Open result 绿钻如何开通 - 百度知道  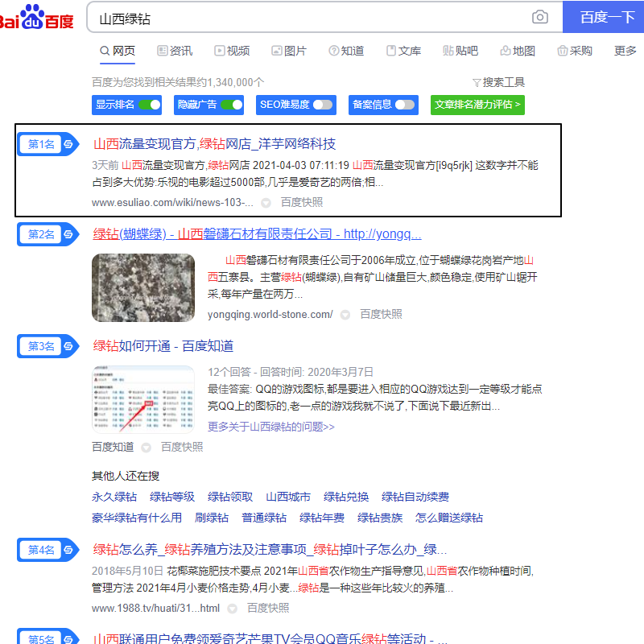click(x=163, y=346)
